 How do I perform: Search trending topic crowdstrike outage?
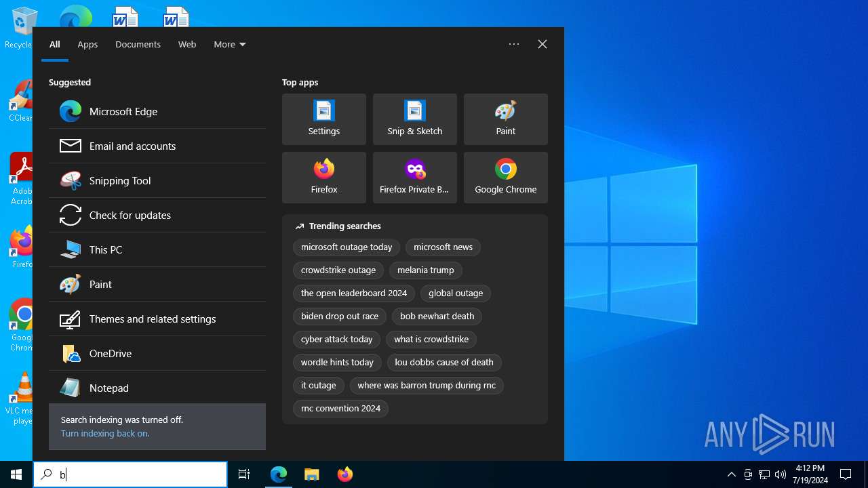click(x=338, y=270)
